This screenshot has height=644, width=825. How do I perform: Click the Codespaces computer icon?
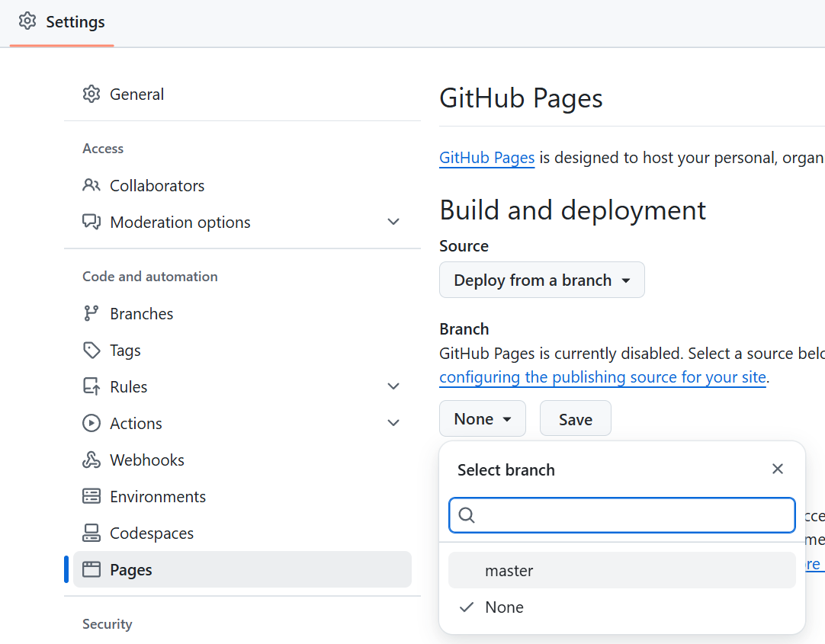click(x=91, y=533)
